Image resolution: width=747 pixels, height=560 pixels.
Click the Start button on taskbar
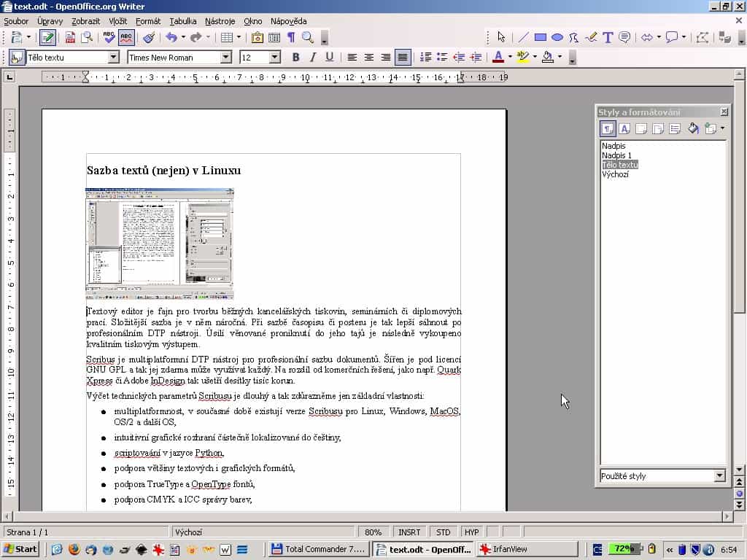coord(20,549)
